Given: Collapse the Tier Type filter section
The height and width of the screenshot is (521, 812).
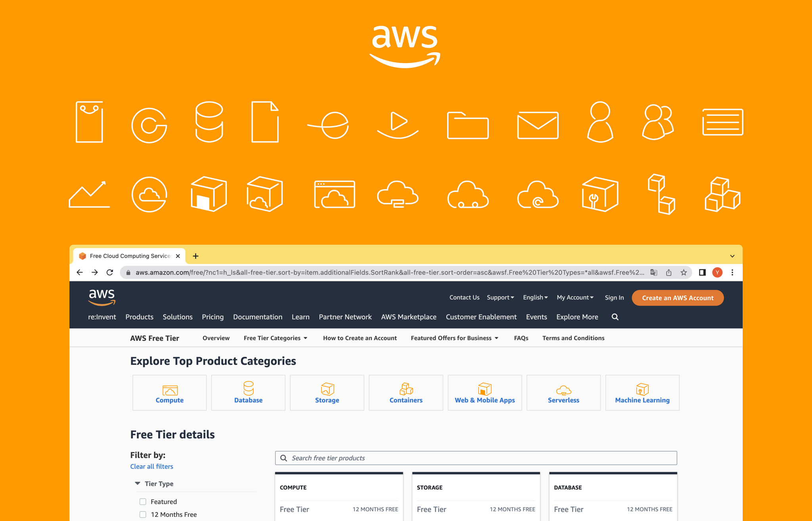Looking at the screenshot, I should (x=137, y=483).
